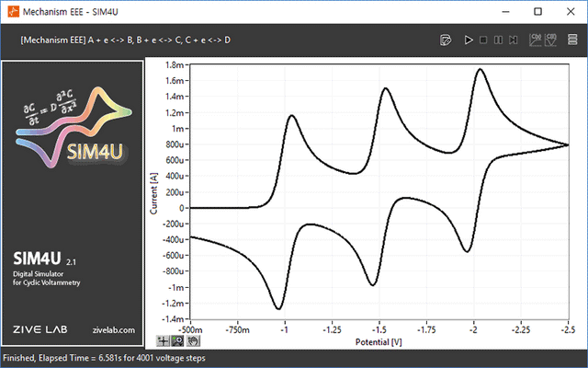Viewport: 588px width, 368px height.
Task: Select the crosshair cursor tool
Action: click(x=163, y=340)
